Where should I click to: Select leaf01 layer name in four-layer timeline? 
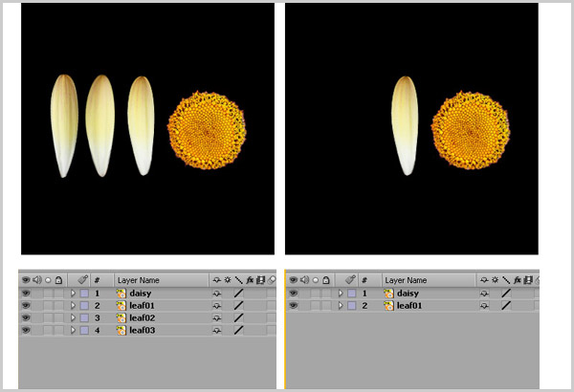point(142,305)
